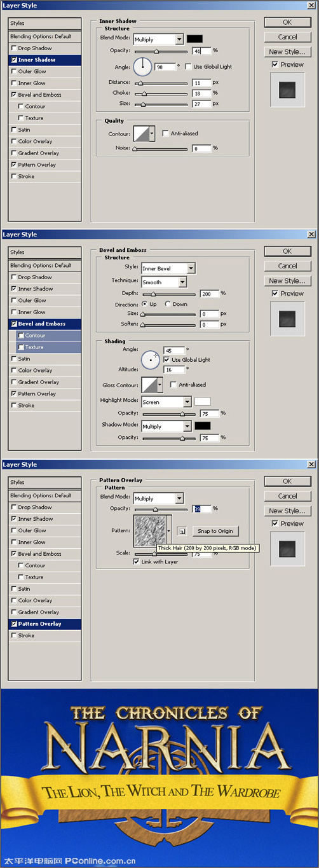Screen dimensions: 319x868
Task: Open the Contour picker arrow in Inner Shadow Quality
Action: 152,134
